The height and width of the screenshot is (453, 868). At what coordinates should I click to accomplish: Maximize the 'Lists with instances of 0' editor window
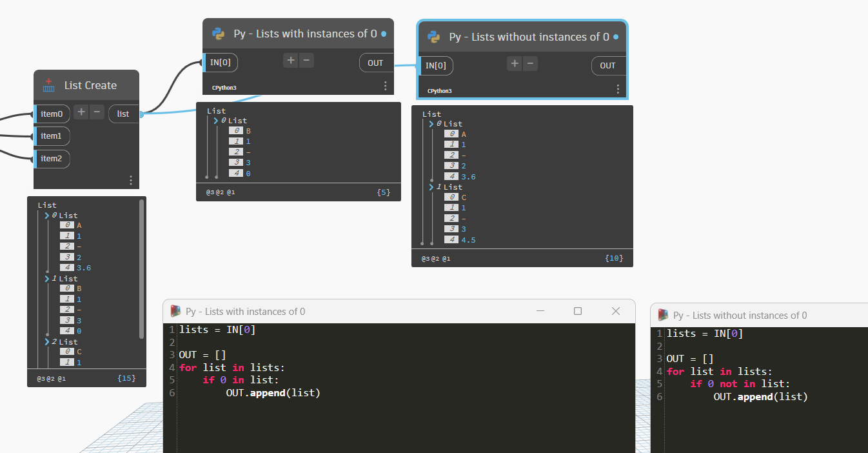(578, 311)
